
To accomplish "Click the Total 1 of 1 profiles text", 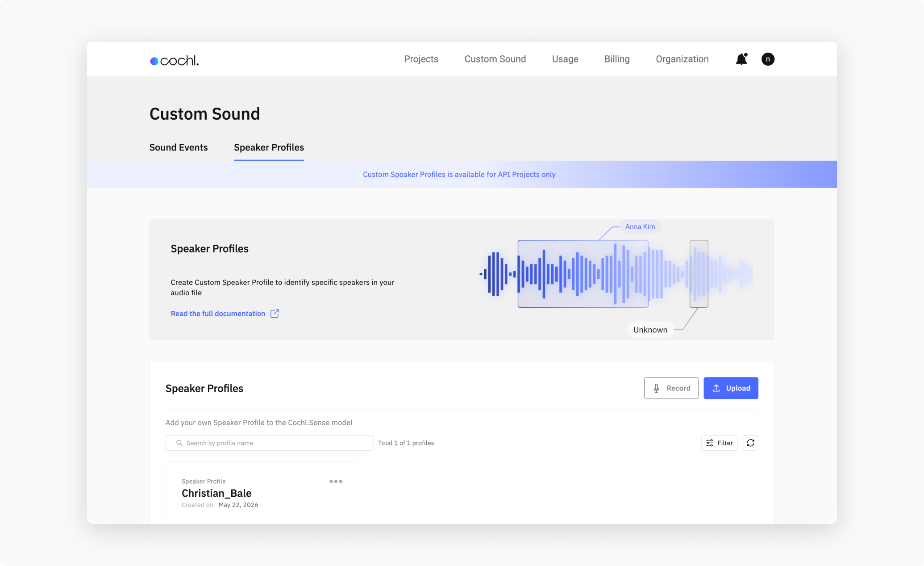I will point(406,443).
